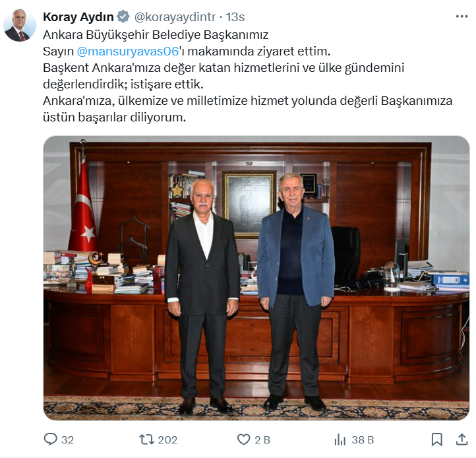The width and height of the screenshot is (476, 458).
Task: Click the retweet icon
Action: pos(146,440)
